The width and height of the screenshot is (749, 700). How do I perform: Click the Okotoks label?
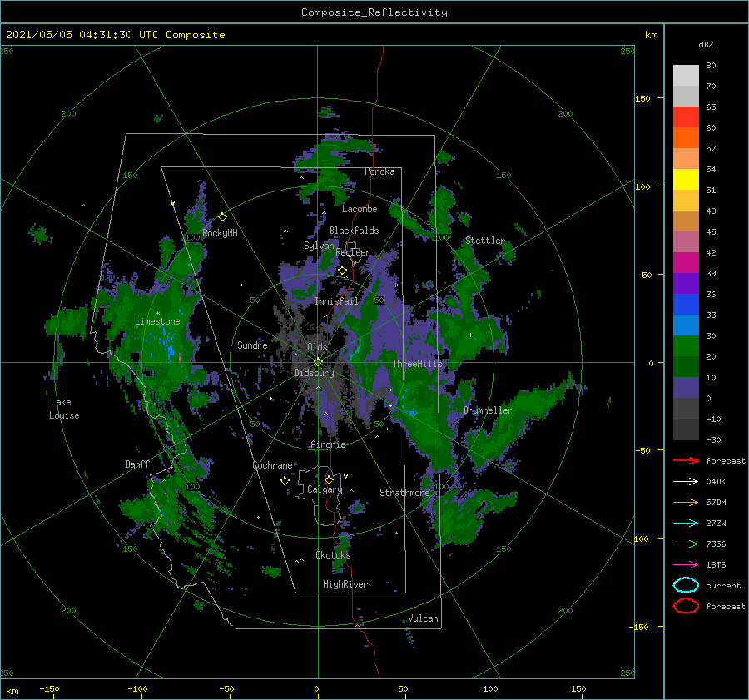(333, 554)
